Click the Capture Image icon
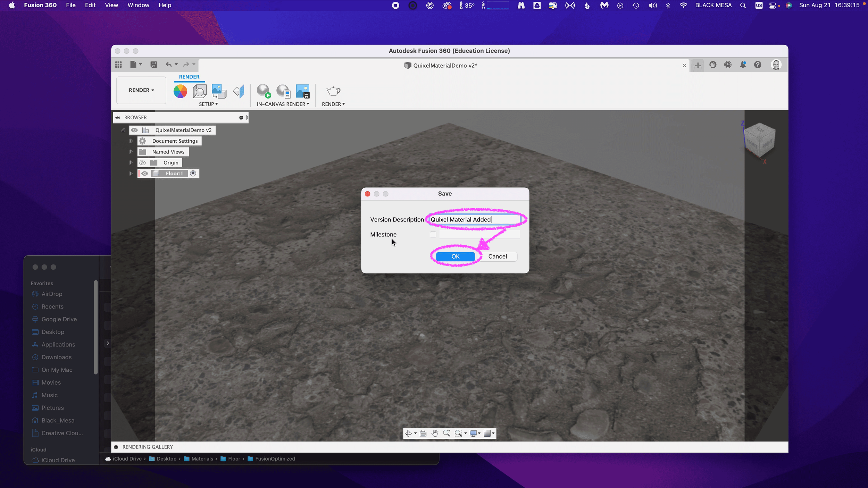This screenshot has width=868, height=488. (x=303, y=91)
